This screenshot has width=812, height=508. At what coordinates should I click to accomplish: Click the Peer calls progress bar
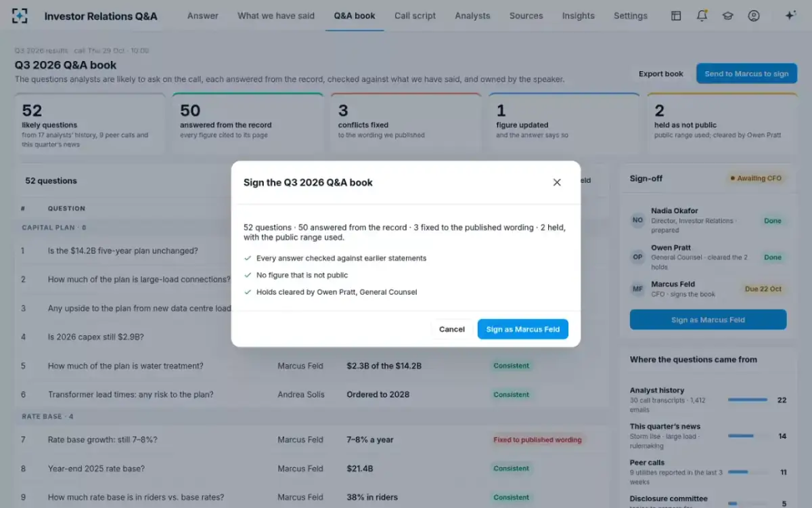click(748, 472)
